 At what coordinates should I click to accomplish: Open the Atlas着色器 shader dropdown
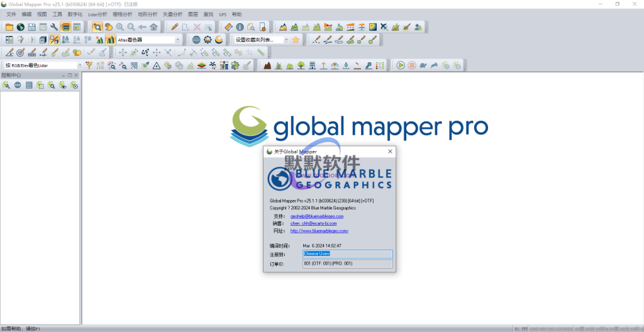coord(177,40)
